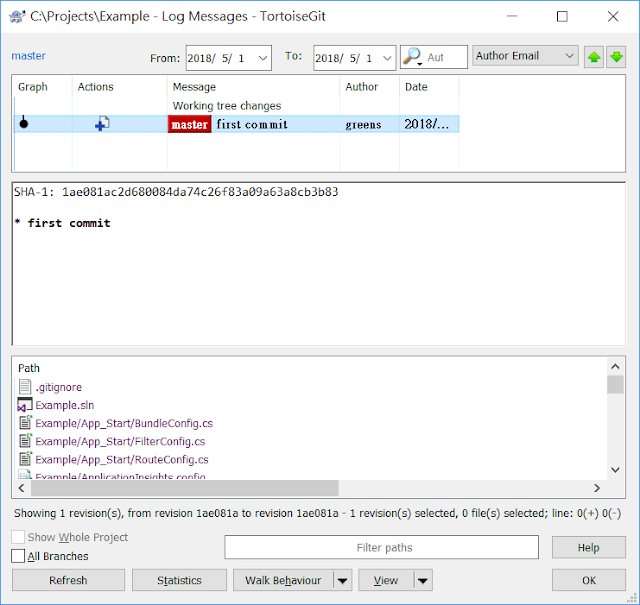Screen dimensions: 640x605
Task: Click the horizontal scroll left arrow
Action: [22, 488]
